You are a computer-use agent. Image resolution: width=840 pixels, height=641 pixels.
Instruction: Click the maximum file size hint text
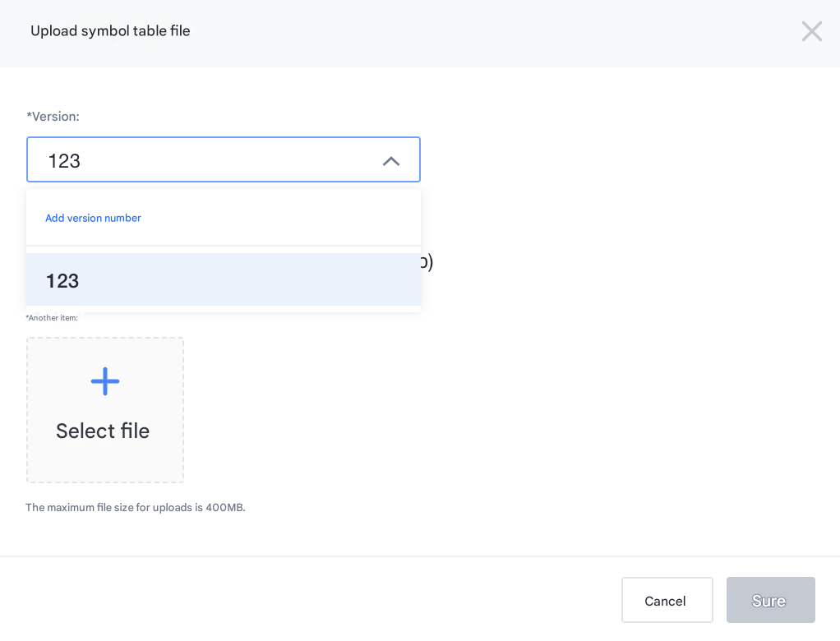point(136,507)
